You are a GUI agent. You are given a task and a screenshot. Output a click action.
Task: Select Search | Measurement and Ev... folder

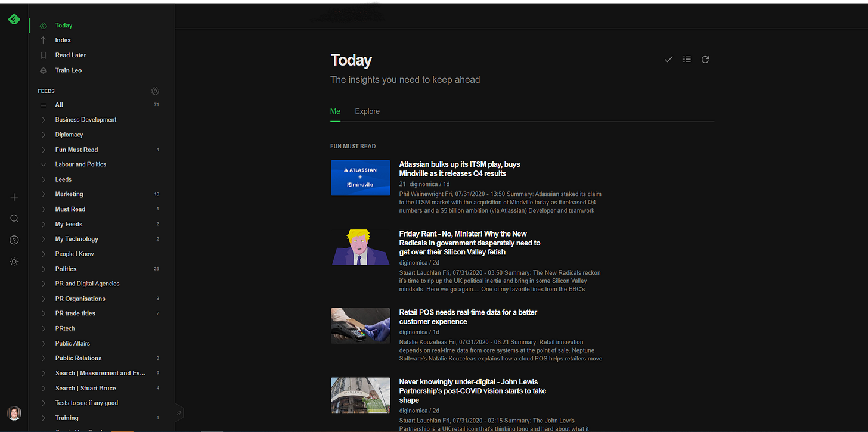pos(101,373)
